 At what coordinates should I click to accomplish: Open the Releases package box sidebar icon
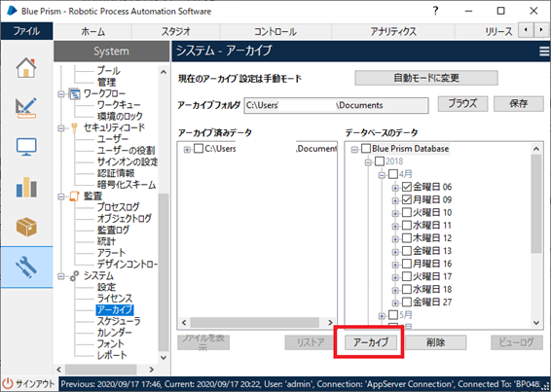click(x=26, y=227)
